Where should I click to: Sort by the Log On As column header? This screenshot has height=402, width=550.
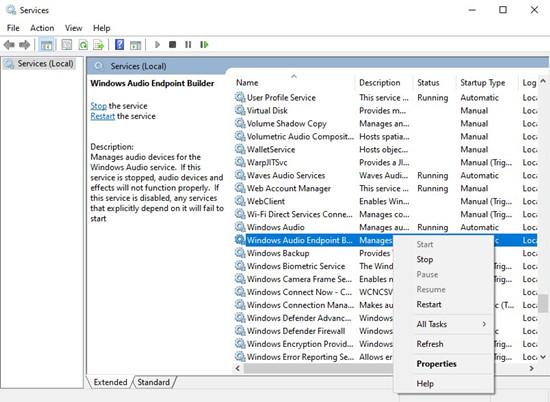(528, 82)
